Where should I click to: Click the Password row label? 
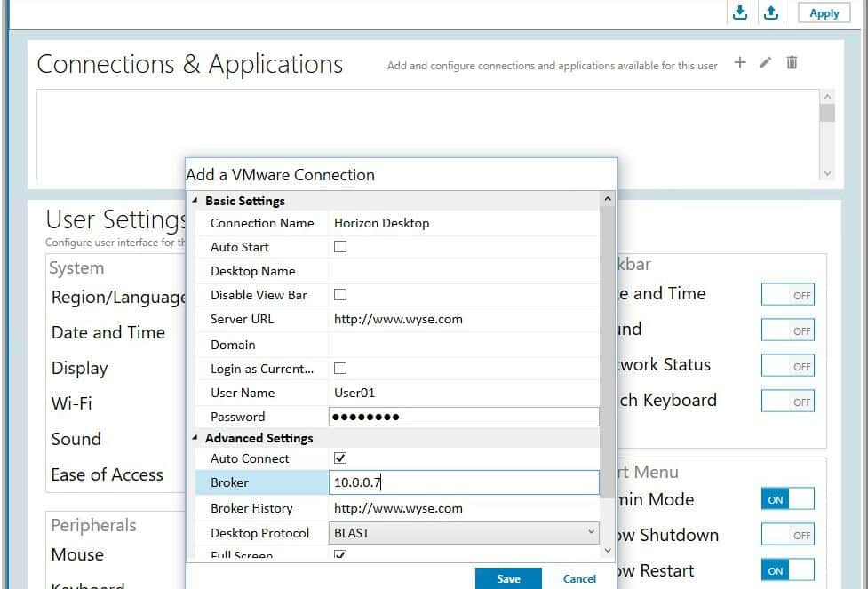click(x=237, y=417)
